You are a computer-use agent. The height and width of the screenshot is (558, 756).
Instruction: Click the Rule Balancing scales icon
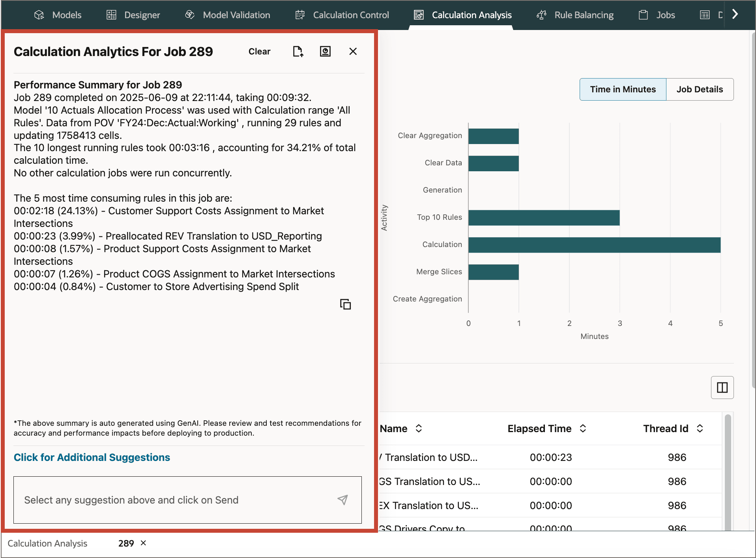click(x=542, y=15)
